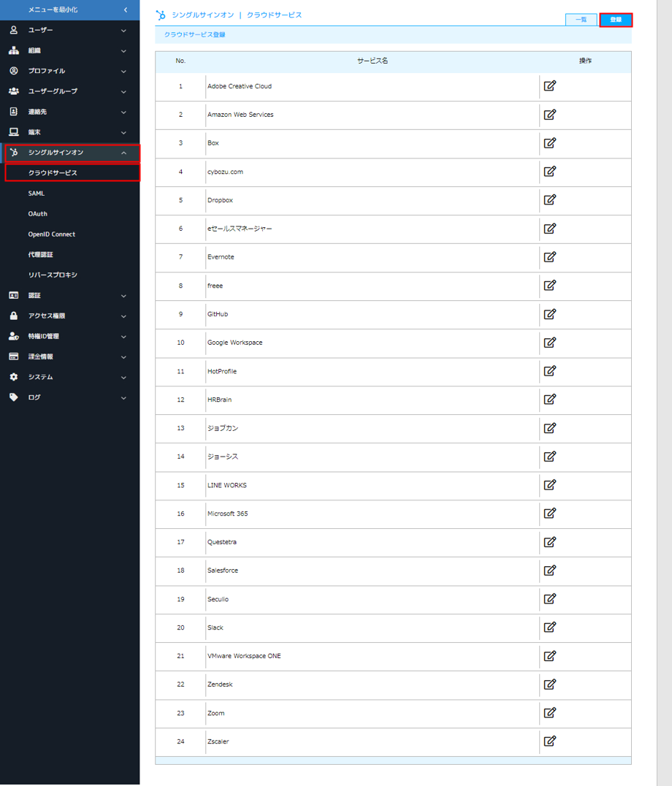
Task: Edit the Zoom service entry
Action: pyautogui.click(x=550, y=713)
